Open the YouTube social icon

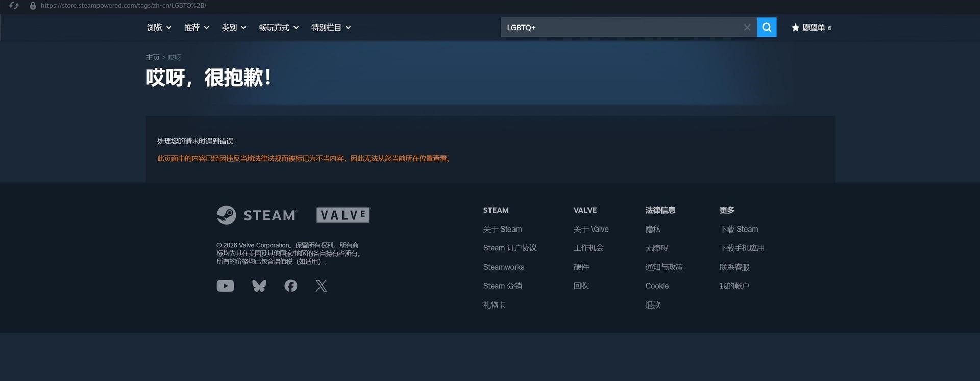click(x=225, y=286)
